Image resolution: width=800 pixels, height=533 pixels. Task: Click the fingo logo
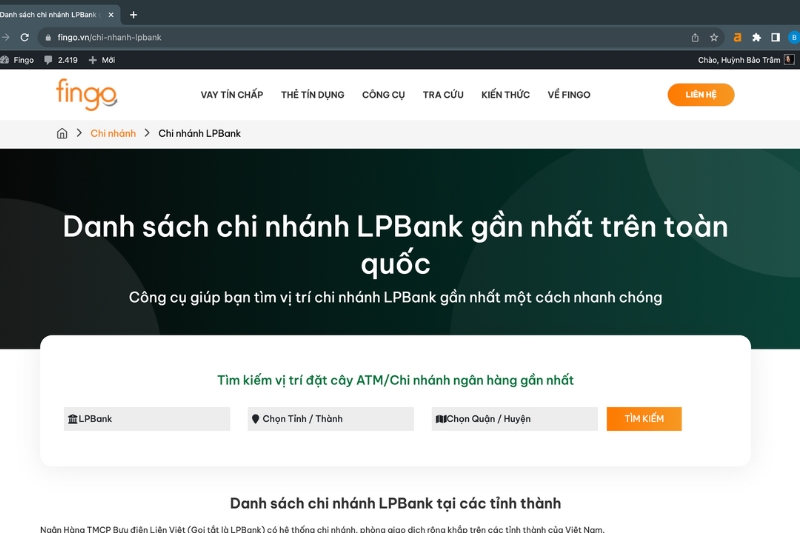click(87, 94)
